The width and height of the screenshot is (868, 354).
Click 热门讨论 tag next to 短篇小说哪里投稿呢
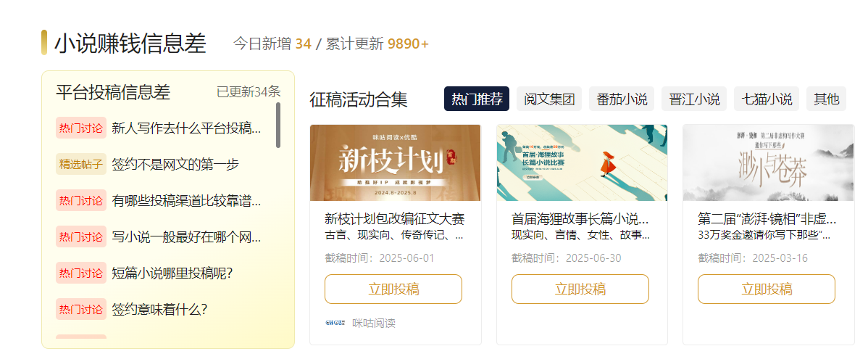81,273
